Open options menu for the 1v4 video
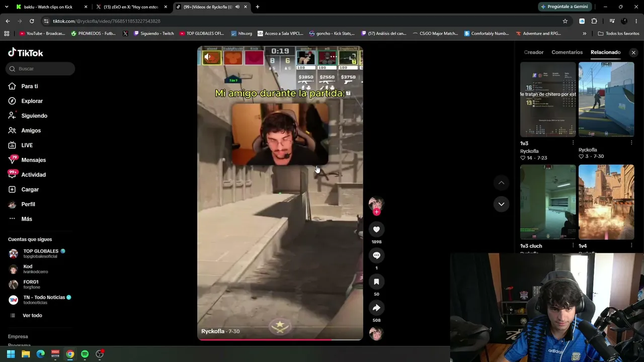 tap(631, 246)
